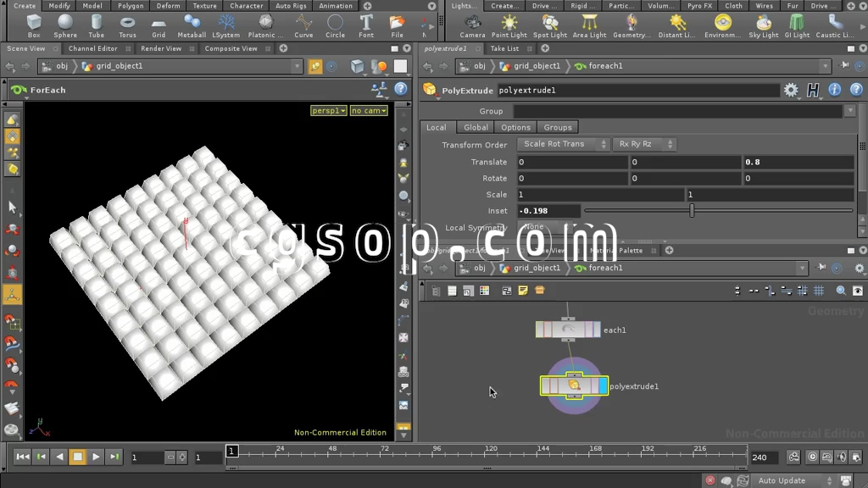The height and width of the screenshot is (488, 868).
Task: Click the File shelf tool
Action: 397,26
